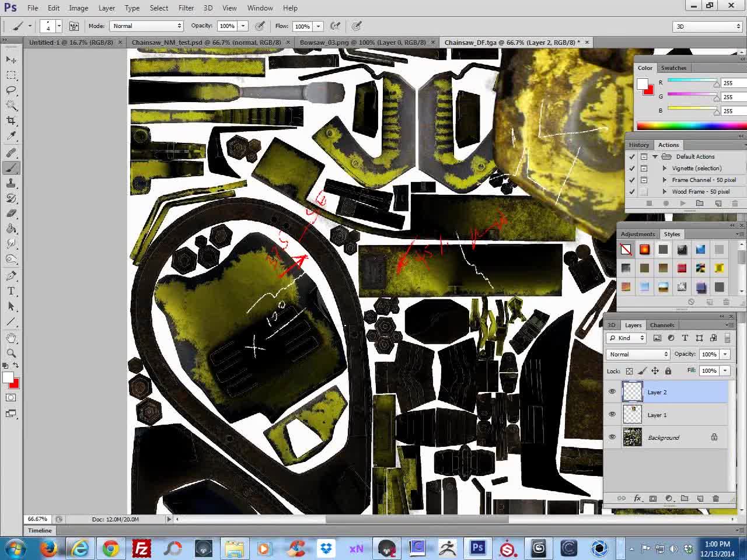Click the foreground color swatch in toolbox
747x560 pixels.
point(8,378)
